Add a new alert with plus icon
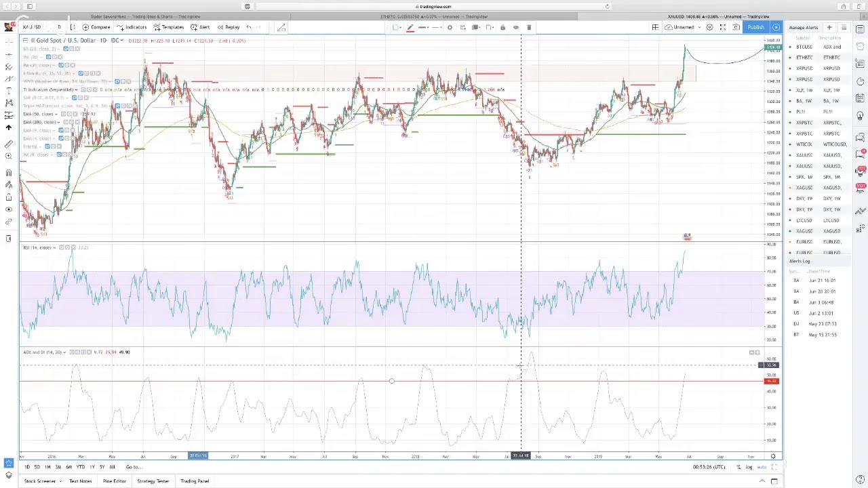Image resolution: width=868 pixels, height=488 pixels. pos(830,28)
